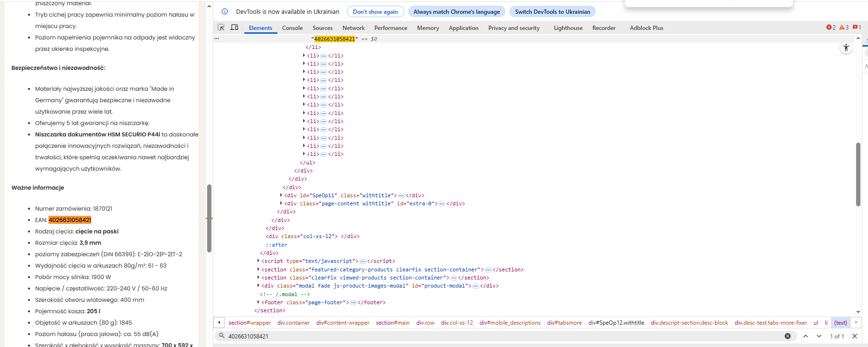Open the Network tab
Screen dimensions: 868x347
click(353, 28)
